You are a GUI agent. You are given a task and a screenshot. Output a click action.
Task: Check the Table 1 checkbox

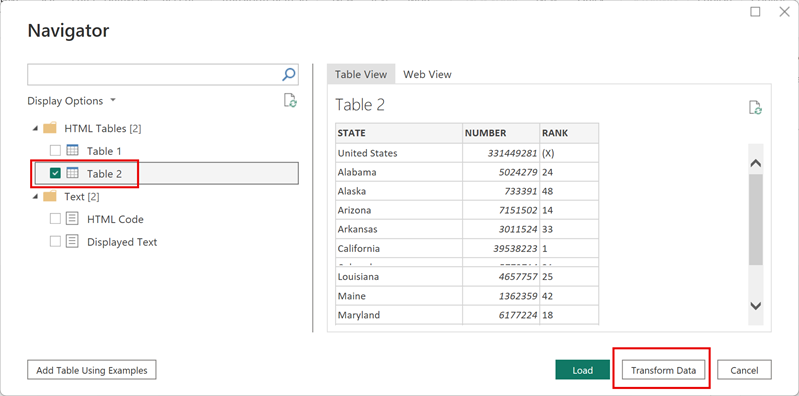point(55,151)
